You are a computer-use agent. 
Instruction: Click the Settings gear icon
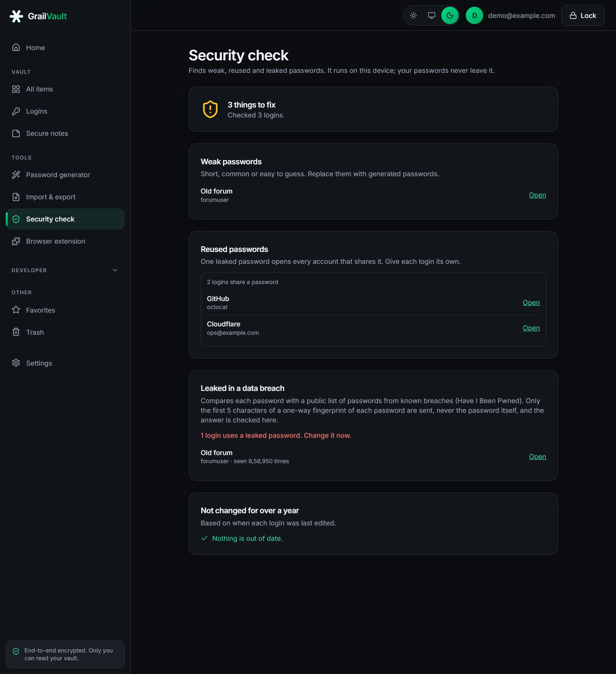click(x=16, y=363)
